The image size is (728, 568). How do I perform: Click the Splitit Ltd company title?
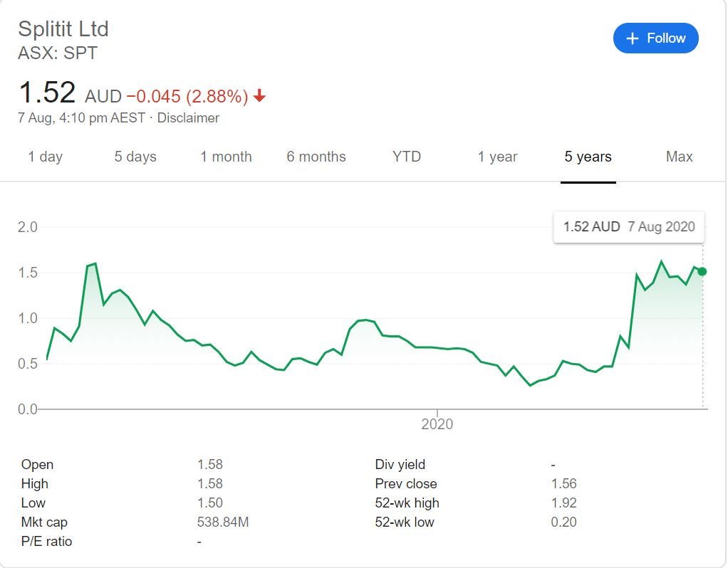pyautogui.click(x=63, y=28)
